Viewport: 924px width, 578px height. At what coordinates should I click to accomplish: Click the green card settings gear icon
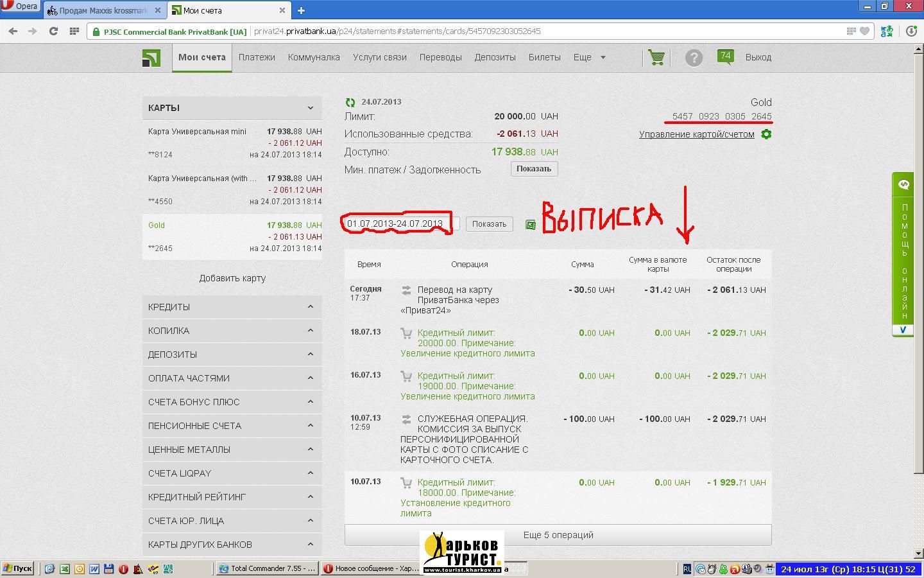click(766, 134)
